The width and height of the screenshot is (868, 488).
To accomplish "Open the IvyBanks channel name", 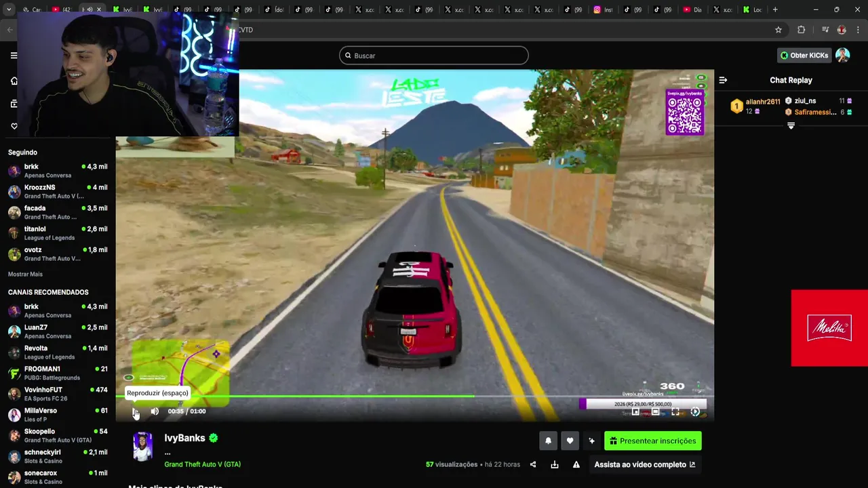I will 184,438.
